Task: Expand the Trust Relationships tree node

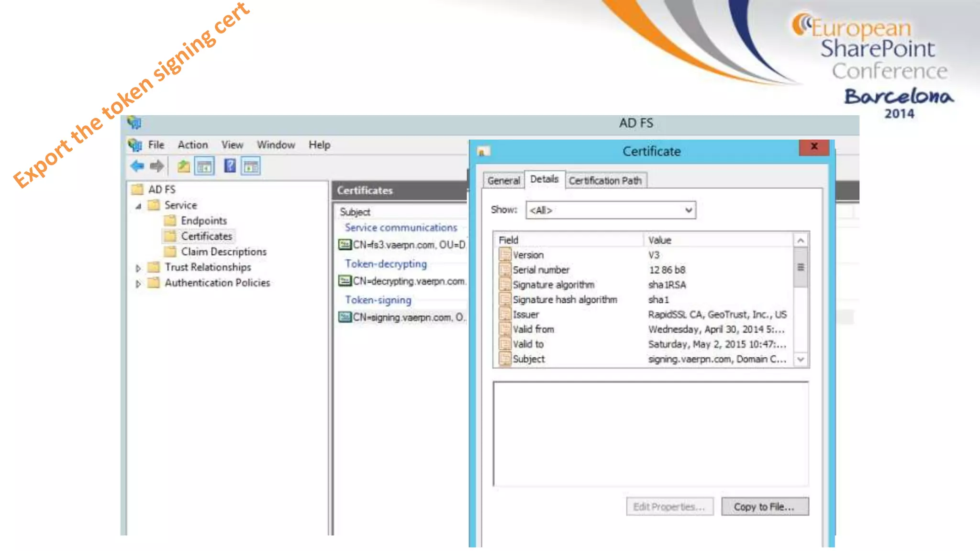Action: pos(138,268)
